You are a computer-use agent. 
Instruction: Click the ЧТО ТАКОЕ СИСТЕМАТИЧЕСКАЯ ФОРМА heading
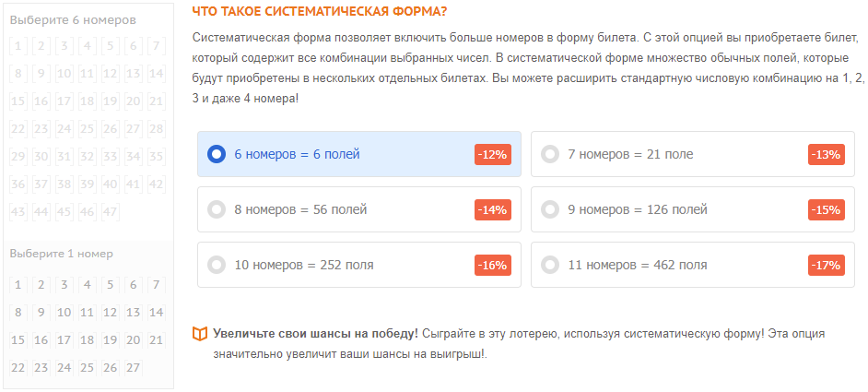pyautogui.click(x=320, y=12)
